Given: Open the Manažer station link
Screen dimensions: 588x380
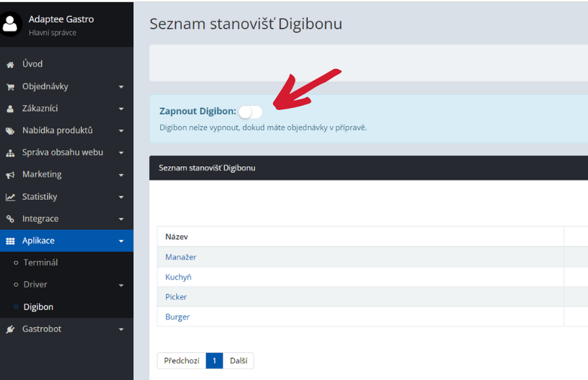Looking at the screenshot, I should 180,257.
